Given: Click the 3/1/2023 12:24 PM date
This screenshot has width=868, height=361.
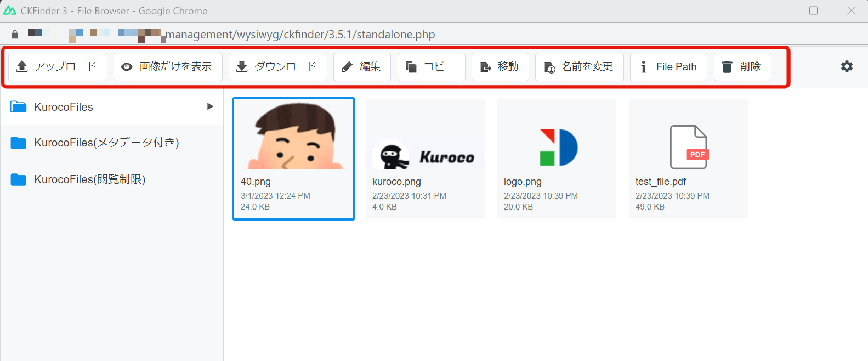Looking at the screenshot, I should 275,196.
